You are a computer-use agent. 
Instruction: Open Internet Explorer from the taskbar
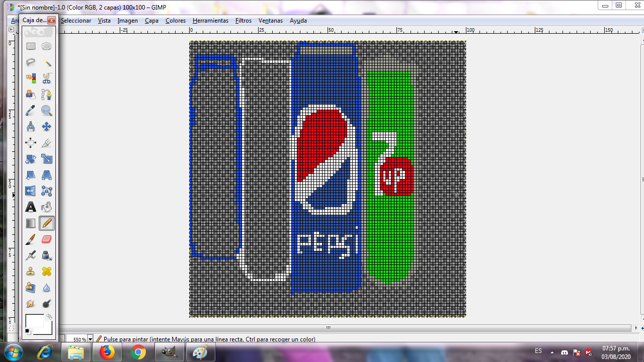45,352
